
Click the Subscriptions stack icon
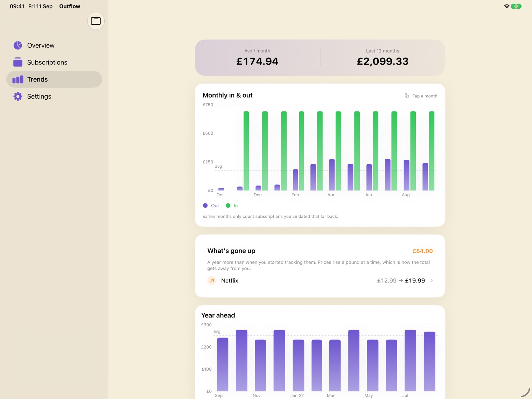pyautogui.click(x=18, y=62)
